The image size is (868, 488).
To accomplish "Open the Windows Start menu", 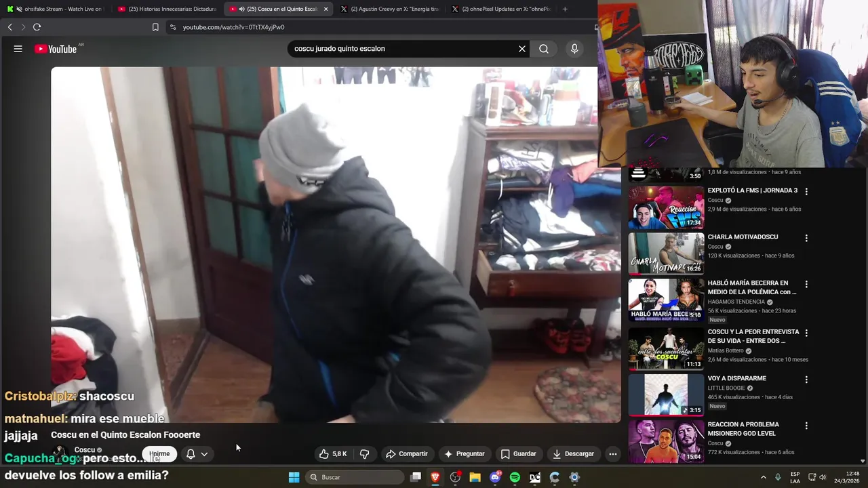I will [294, 477].
